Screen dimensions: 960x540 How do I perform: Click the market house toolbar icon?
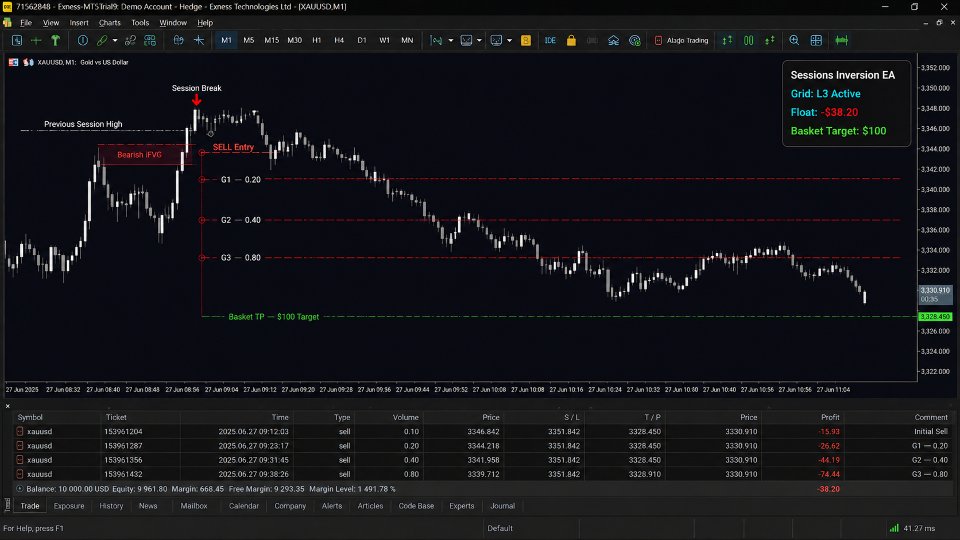coord(613,40)
